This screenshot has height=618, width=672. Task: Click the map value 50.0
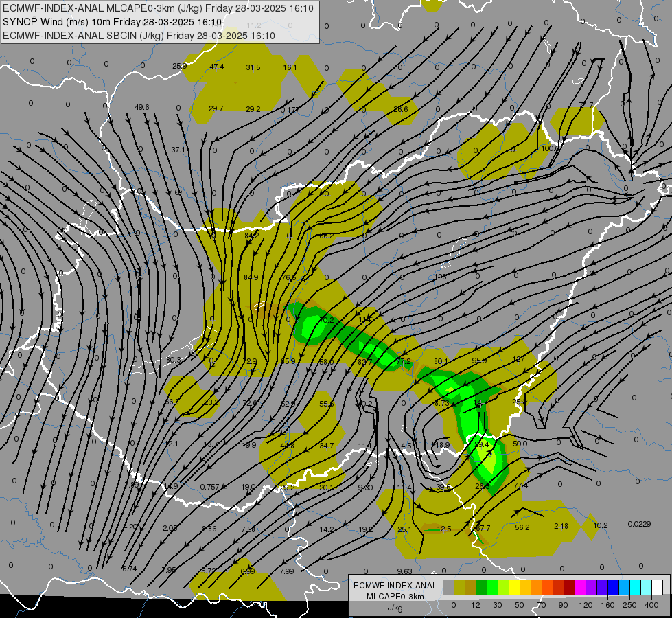point(520,444)
